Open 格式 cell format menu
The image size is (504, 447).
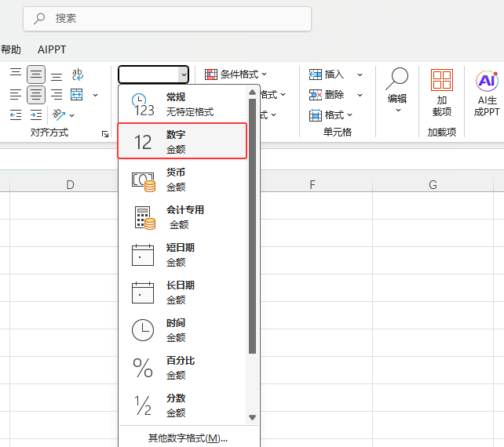(x=331, y=115)
